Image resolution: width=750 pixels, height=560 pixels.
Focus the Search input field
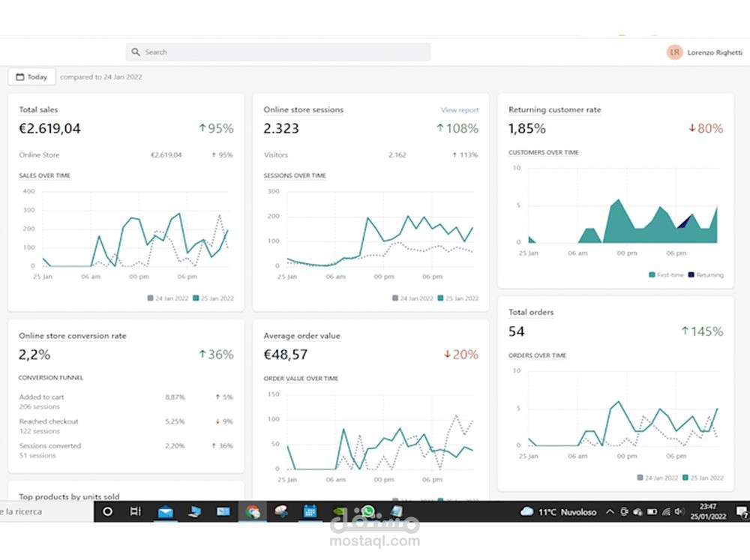pos(278,52)
